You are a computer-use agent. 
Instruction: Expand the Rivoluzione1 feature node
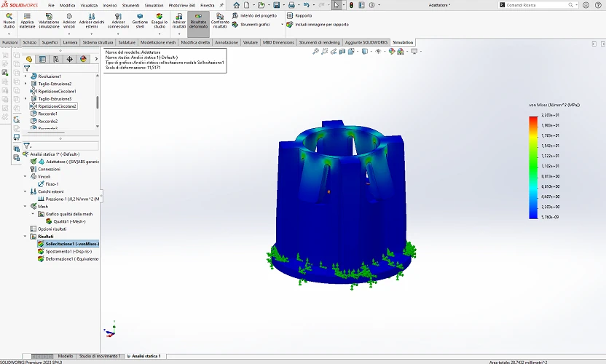[25, 76]
